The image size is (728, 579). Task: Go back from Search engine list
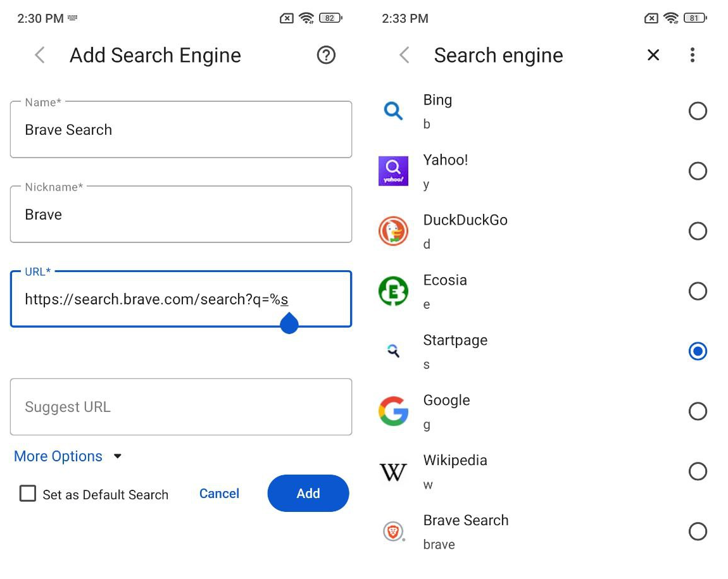click(405, 56)
